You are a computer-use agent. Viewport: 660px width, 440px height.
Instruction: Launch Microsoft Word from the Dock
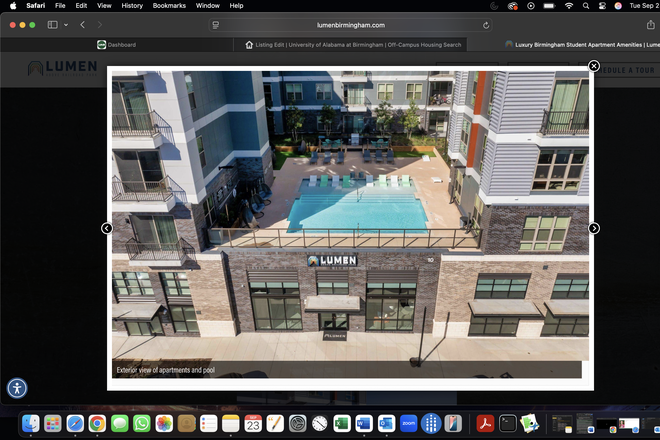[x=364, y=424]
